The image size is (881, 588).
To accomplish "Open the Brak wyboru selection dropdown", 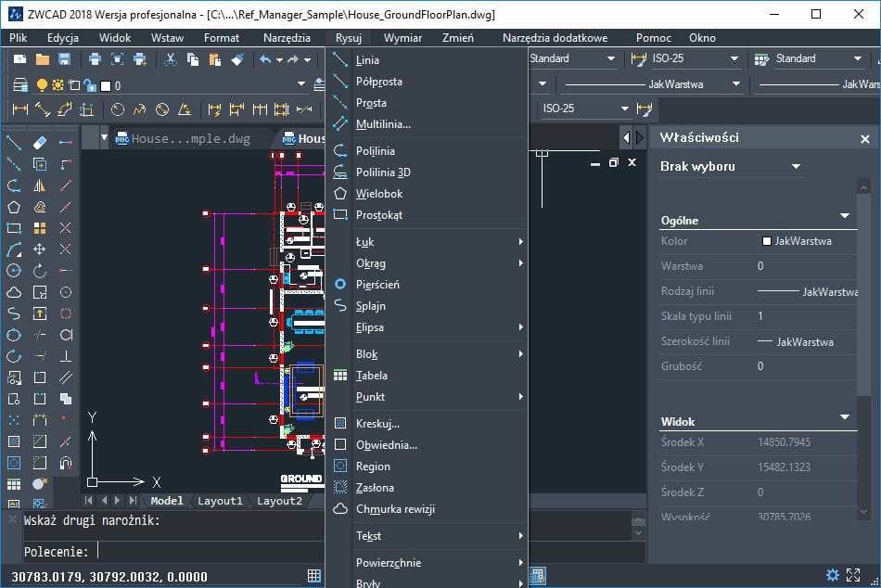I will click(731, 167).
